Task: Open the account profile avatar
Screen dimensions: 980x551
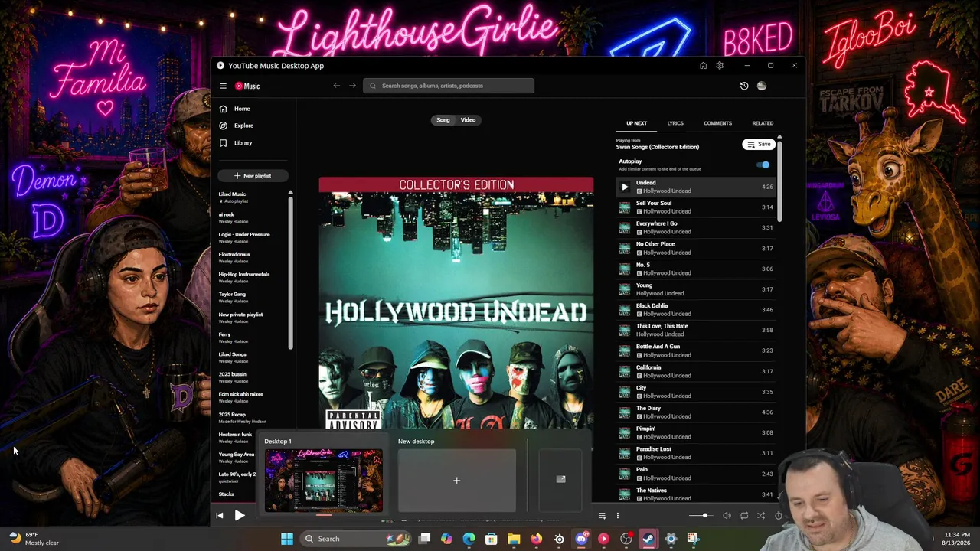Action: [x=761, y=86]
